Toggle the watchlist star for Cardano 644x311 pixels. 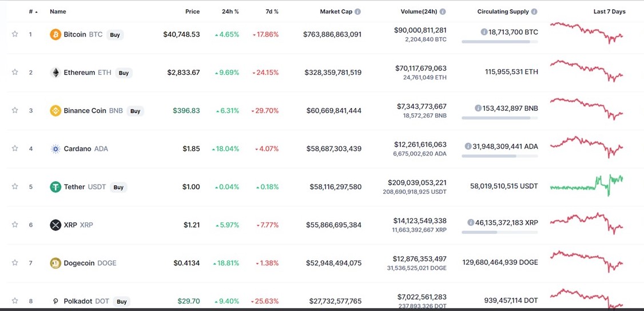[x=15, y=149]
